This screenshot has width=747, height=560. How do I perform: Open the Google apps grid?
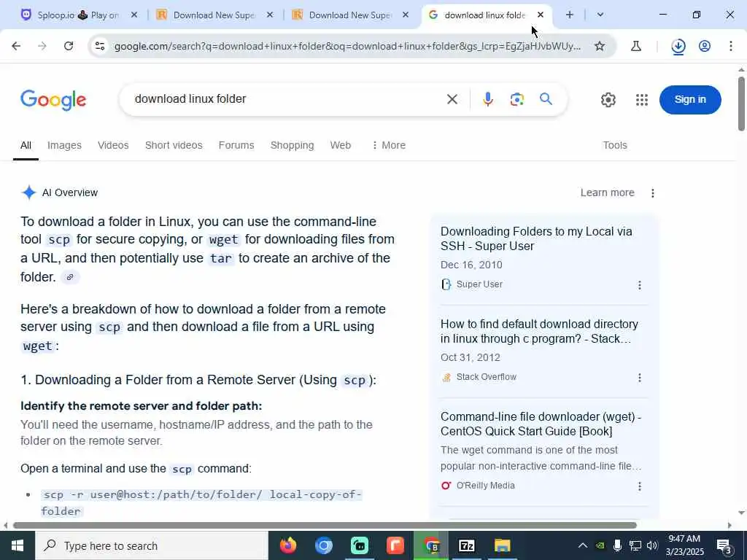642,99
